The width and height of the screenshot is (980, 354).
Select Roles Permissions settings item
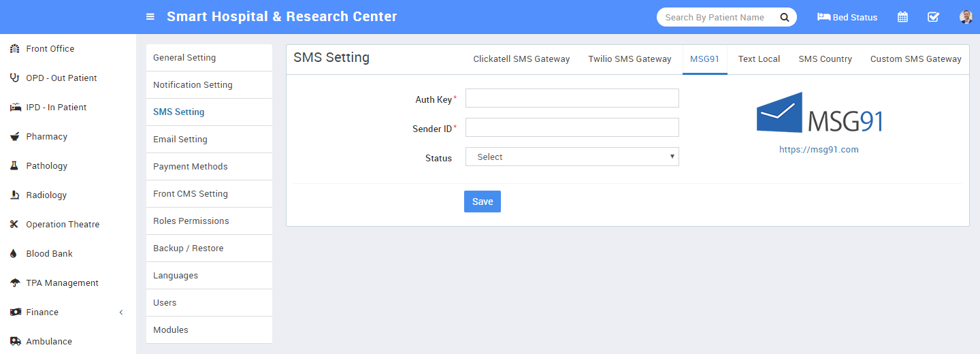pyautogui.click(x=191, y=221)
